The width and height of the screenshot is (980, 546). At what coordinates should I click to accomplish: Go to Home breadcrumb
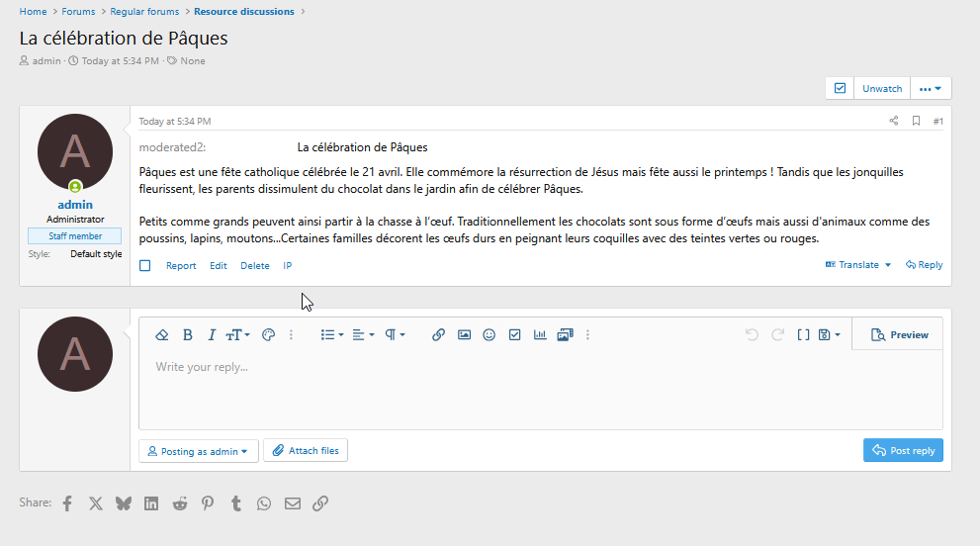[33, 11]
